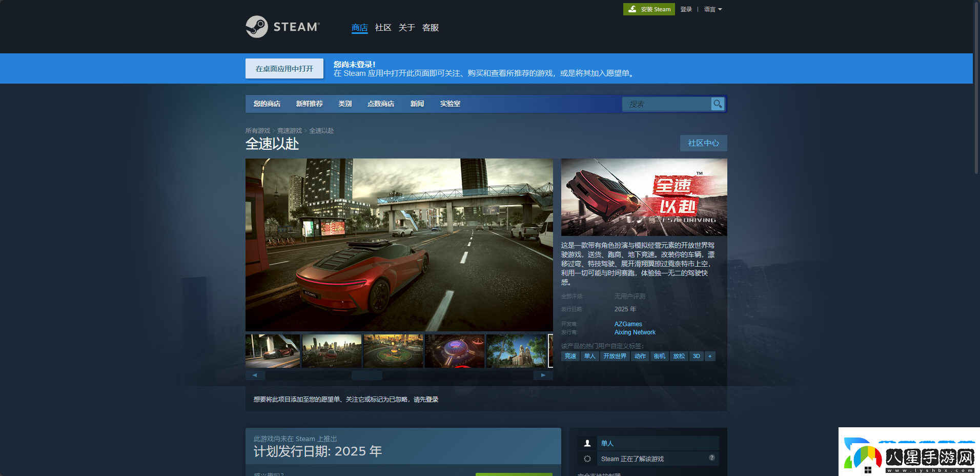This screenshot has width=980, height=476.
Task: Click the Steam learning spinner icon
Action: 587,459
